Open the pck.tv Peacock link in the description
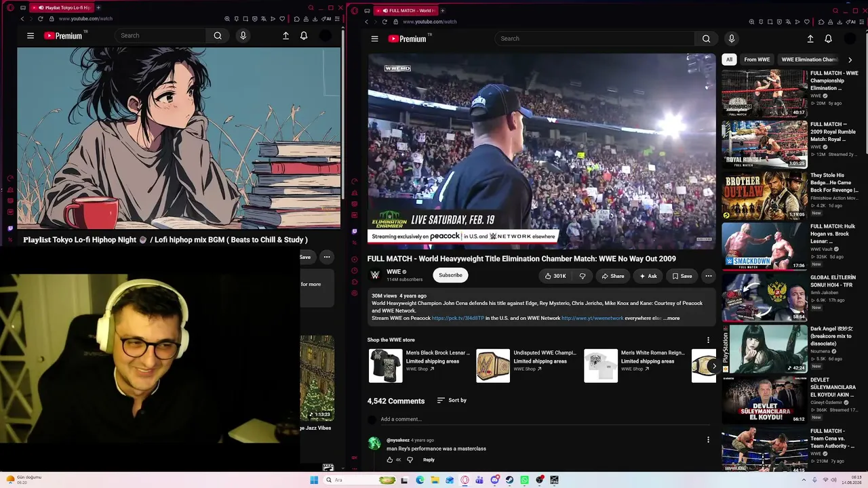This screenshot has height=488, width=868. tap(458, 318)
